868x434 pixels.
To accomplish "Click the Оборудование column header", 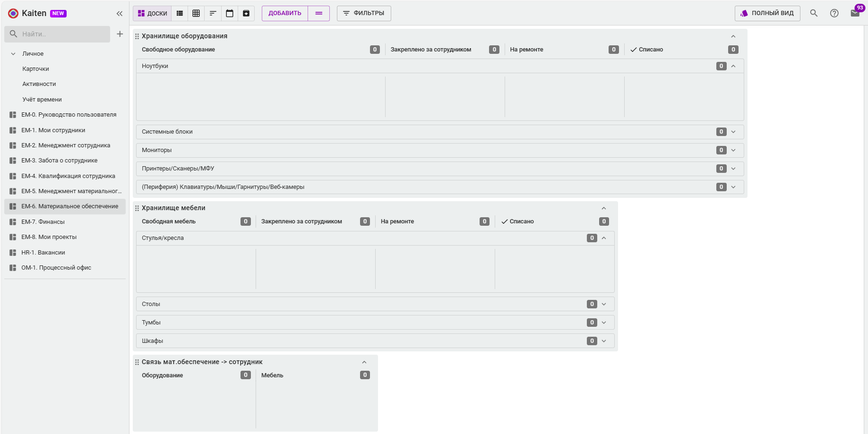I will click(x=162, y=375).
